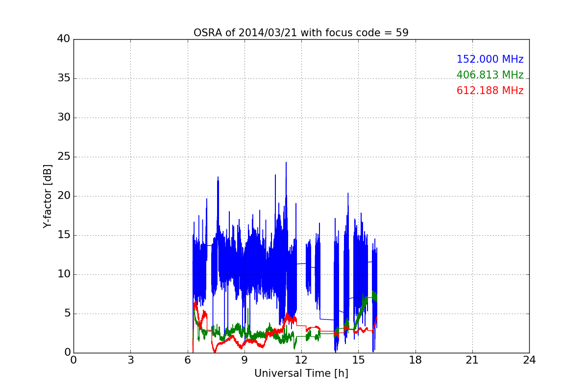The width and height of the screenshot is (588, 392).
Task: Click the Y-factor [dB] axis label
Action: pyautogui.click(x=48, y=196)
